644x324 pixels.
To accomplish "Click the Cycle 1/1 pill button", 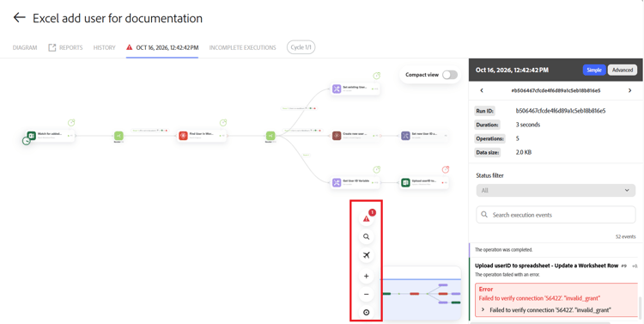I will tap(301, 47).
